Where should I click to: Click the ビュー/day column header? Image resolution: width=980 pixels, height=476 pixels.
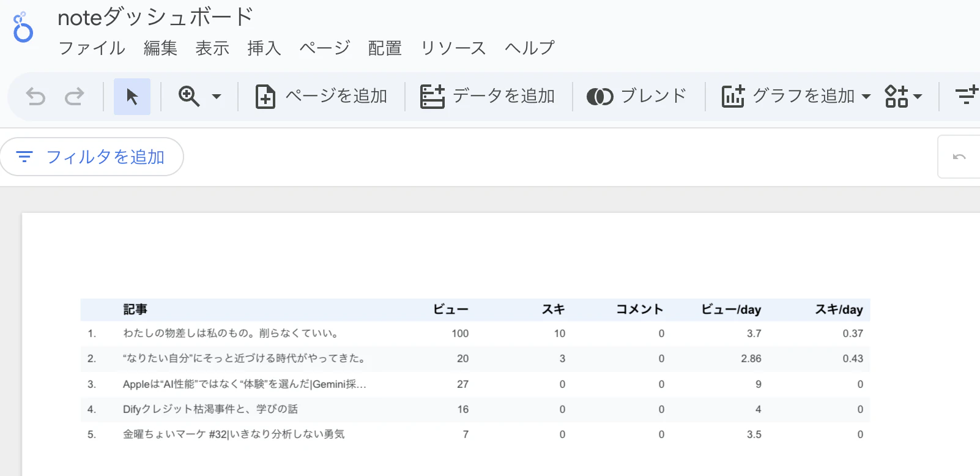[731, 310]
